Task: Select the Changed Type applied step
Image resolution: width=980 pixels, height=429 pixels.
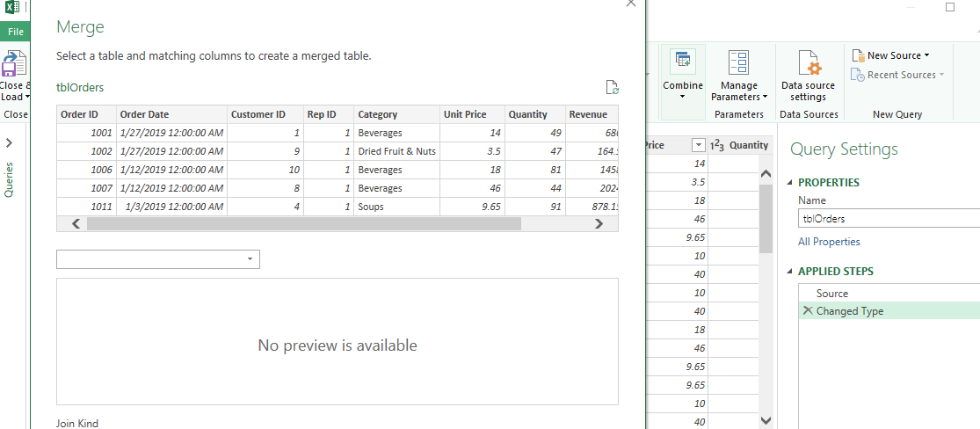Action: [x=889, y=311]
